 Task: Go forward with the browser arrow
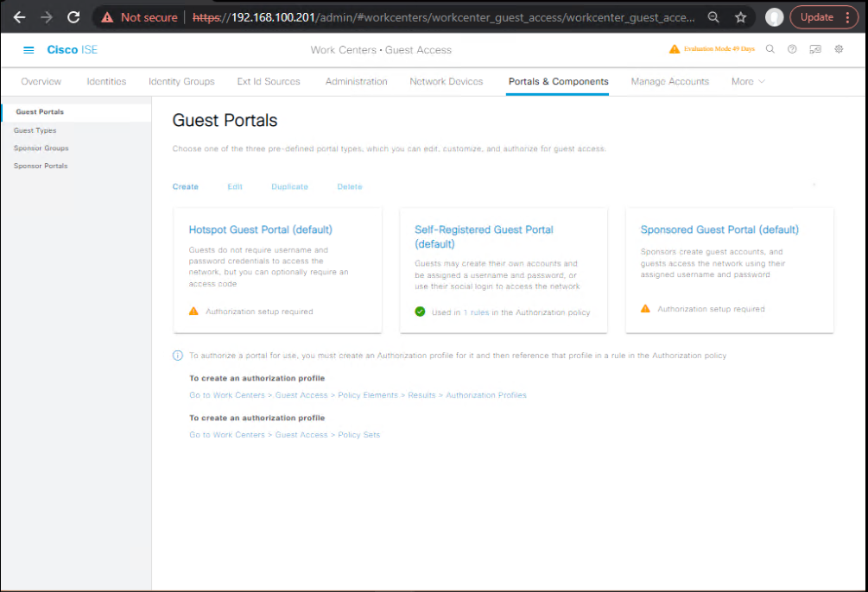pos(47,17)
